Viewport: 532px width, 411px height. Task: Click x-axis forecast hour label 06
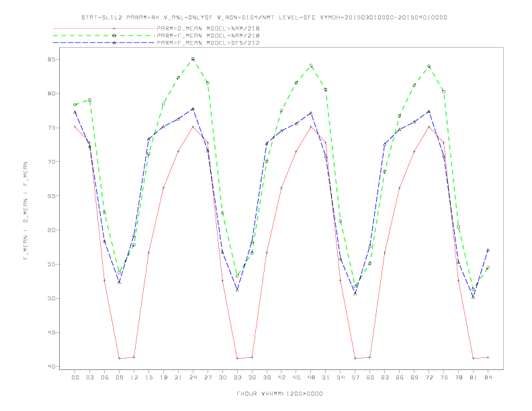pos(105,377)
